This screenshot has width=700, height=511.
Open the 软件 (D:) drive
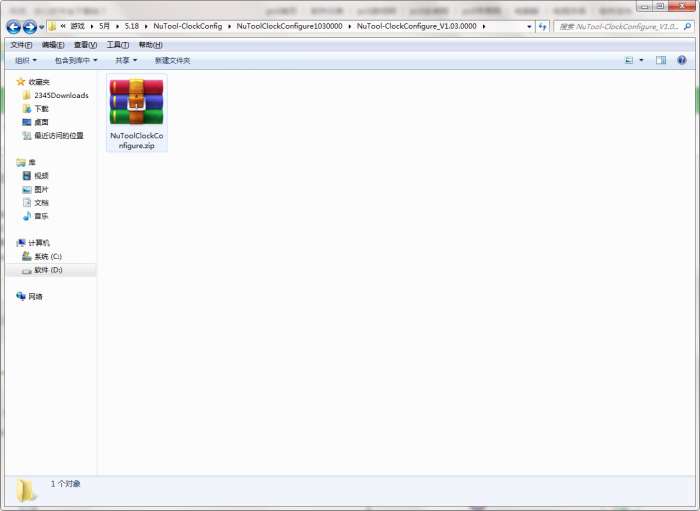(42, 270)
